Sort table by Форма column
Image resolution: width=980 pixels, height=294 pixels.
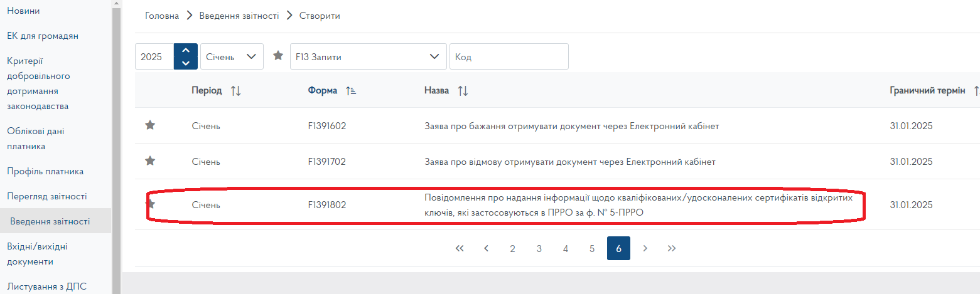[351, 91]
